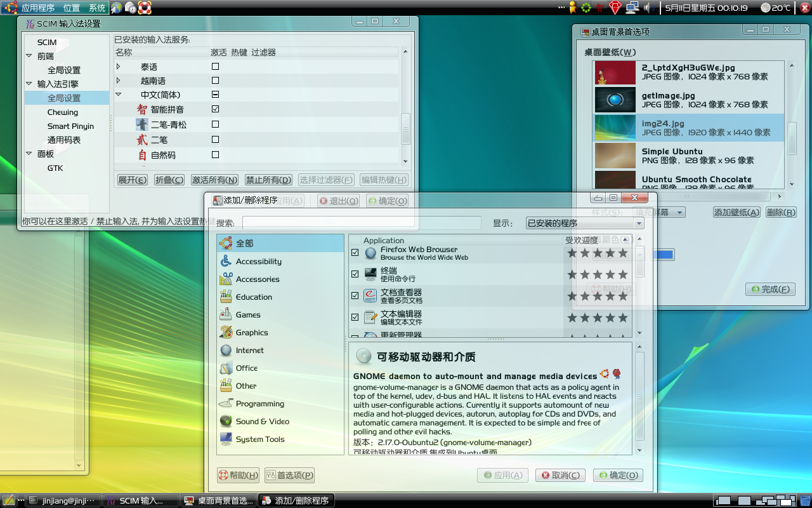This screenshot has width=812, height=508.
Task: Tick the 泰语 activation checkbox
Action: point(215,66)
